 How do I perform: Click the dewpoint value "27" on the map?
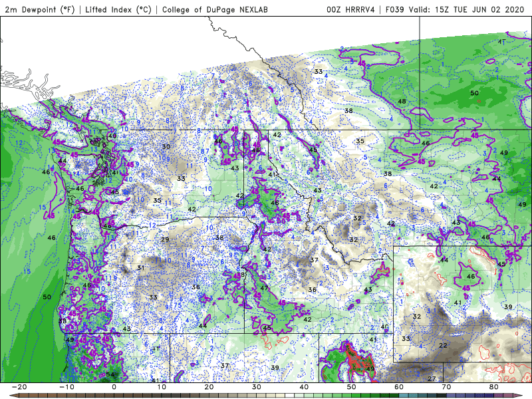coord(432,378)
